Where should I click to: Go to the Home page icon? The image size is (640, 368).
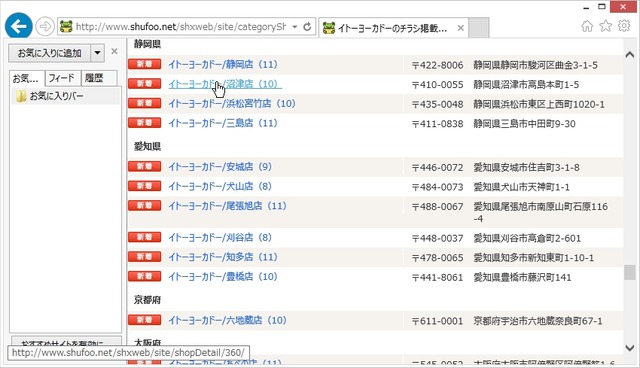[x=587, y=26]
